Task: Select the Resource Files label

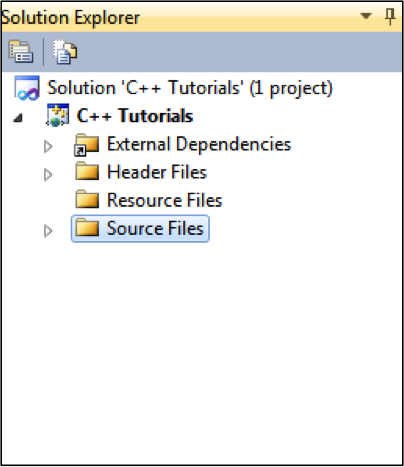Action: pos(164,200)
